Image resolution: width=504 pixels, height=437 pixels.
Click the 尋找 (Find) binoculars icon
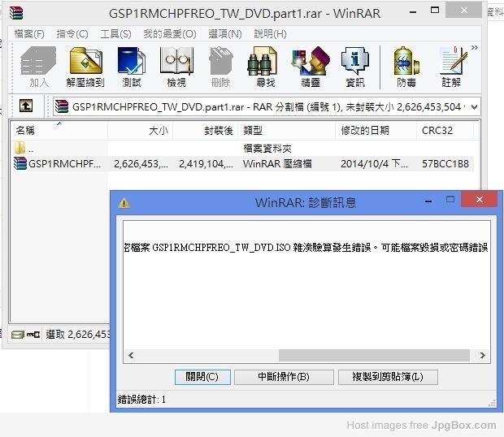tap(265, 67)
